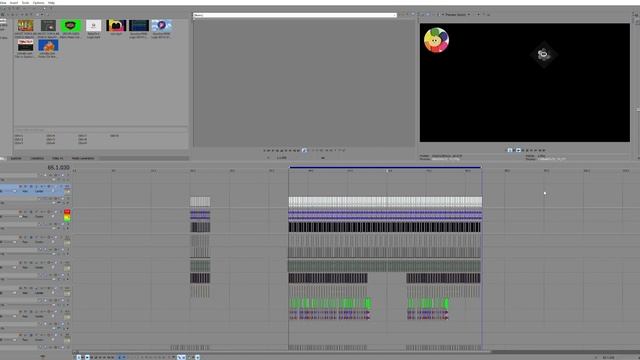Select the sky thumbnail with purple circle
Image resolution: width=640 pixels, height=360 pixels.
click(x=162, y=26)
